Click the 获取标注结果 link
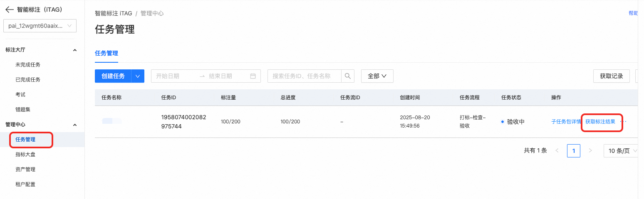Screen dimensions: 644x199 pos(600,122)
